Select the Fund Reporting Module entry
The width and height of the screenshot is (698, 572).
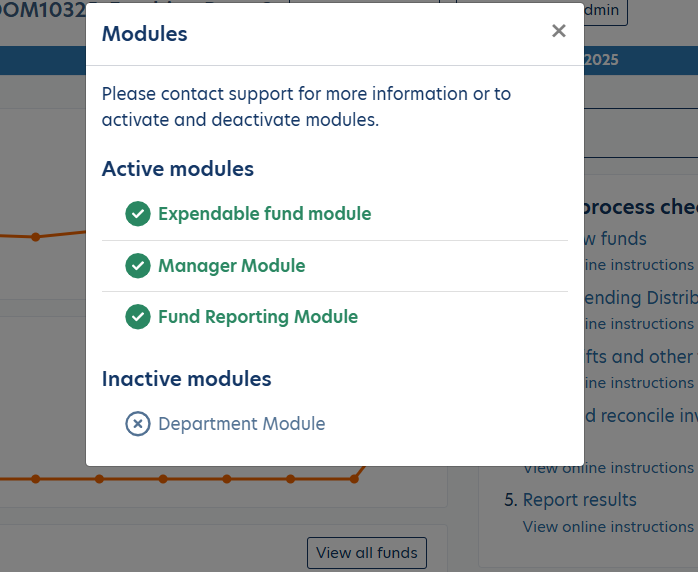click(x=257, y=317)
